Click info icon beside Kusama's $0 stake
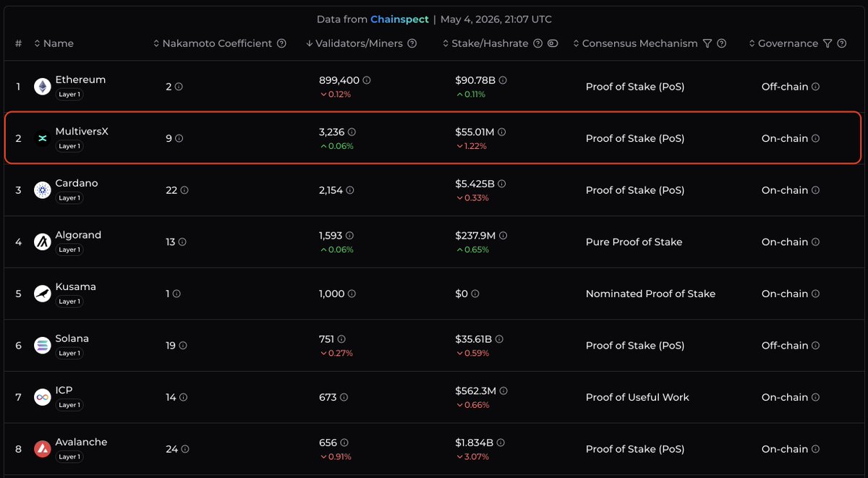This screenshot has width=868, height=478. click(475, 294)
